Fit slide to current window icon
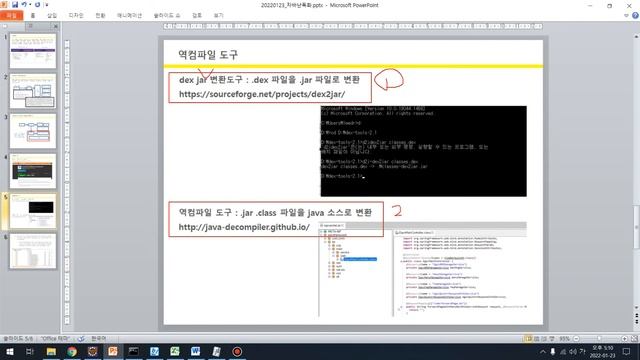Screen dimensions: 640x360 634,339
